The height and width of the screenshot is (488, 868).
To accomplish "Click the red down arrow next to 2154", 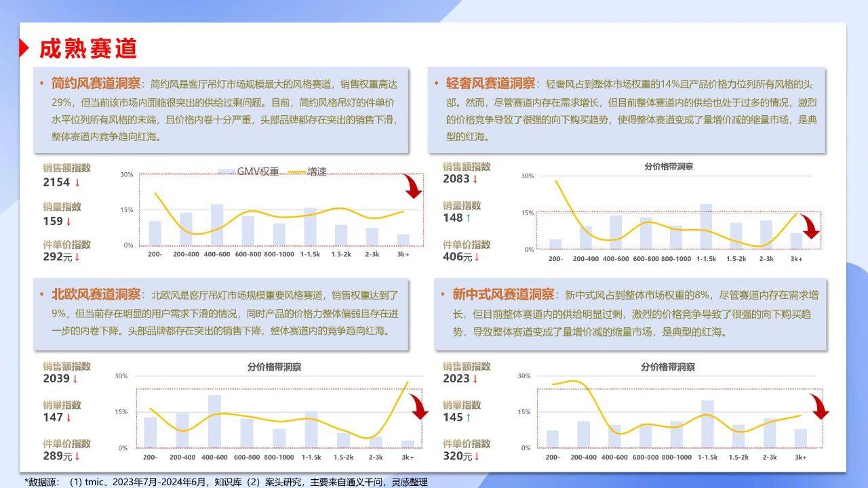I will (77, 182).
